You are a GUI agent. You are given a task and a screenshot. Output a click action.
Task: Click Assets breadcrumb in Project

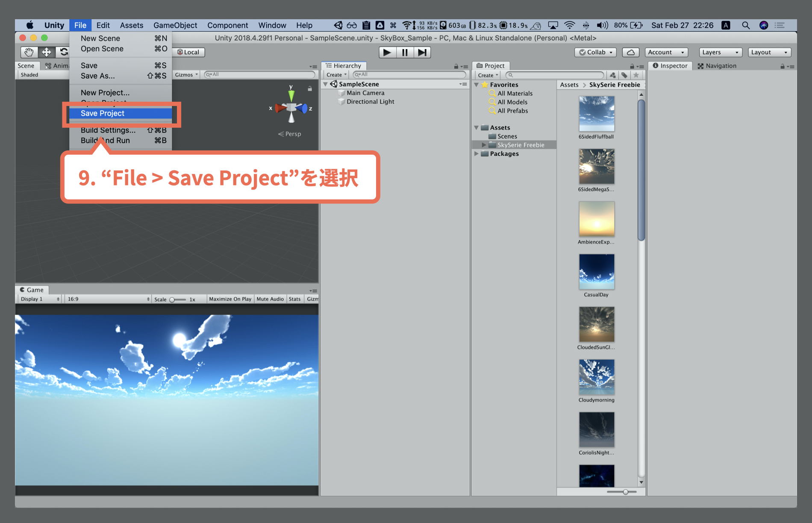[569, 85]
